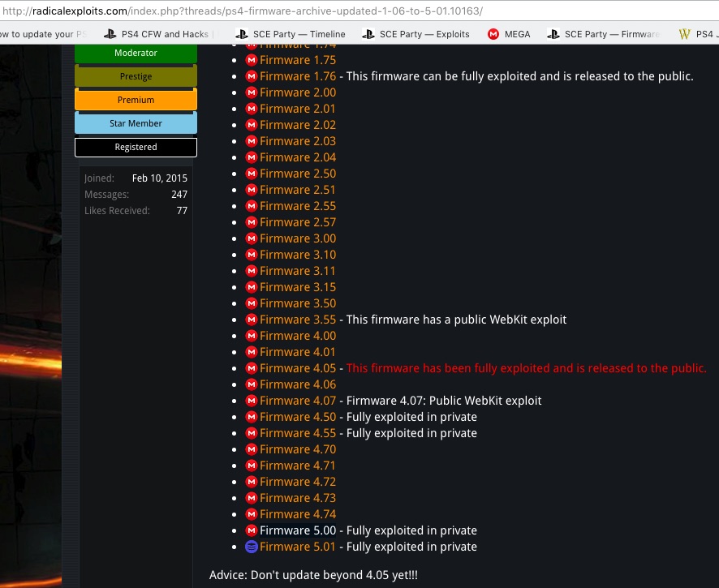The height and width of the screenshot is (588, 719).
Task: Click MEGA icon beside Firmware 3.55
Action: [x=252, y=320]
